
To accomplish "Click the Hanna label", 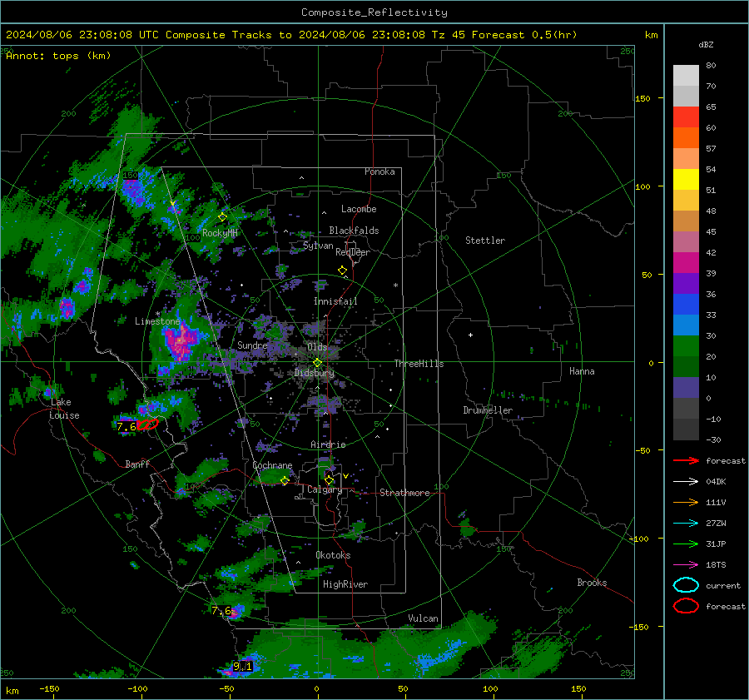I will point(582,371).
